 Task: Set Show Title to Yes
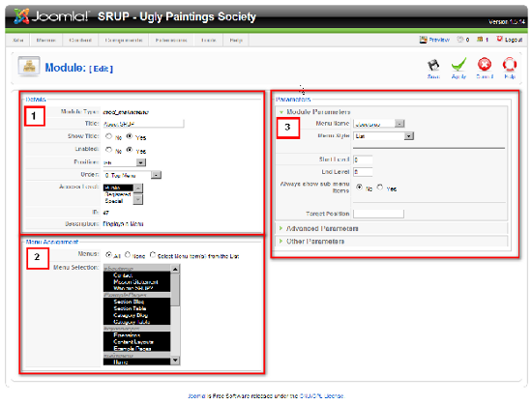pyautogui.click(x=130, y=136)
